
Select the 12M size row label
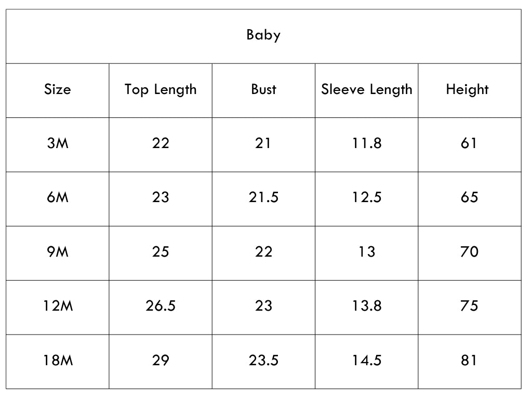(x=58, y=305)
